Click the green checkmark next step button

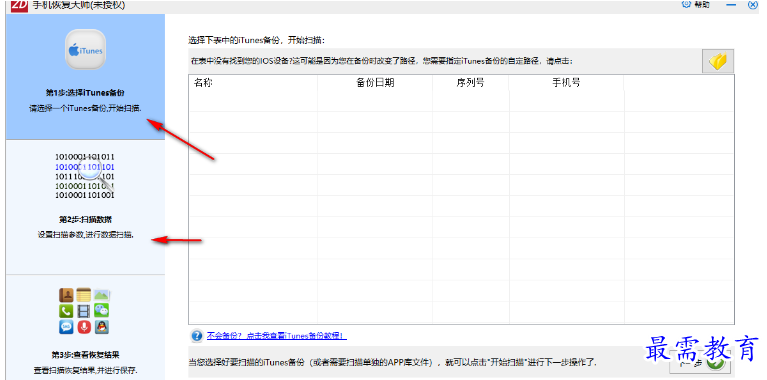700,363
